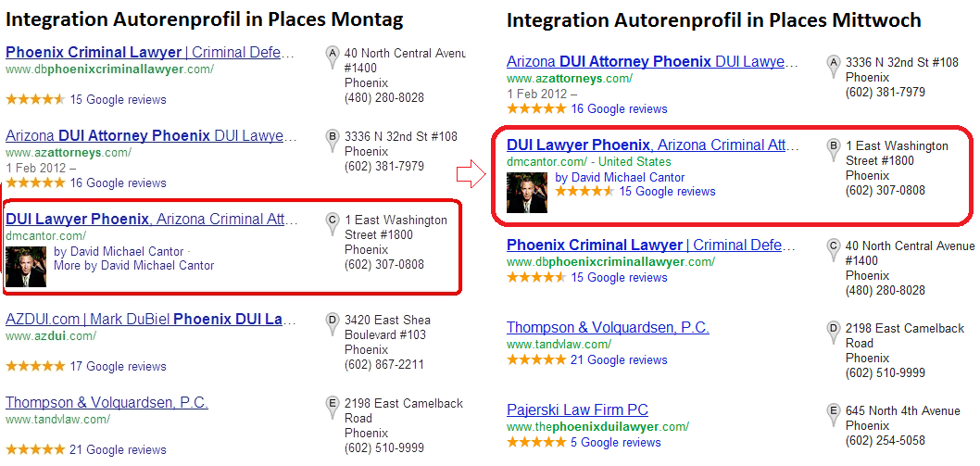The height and width of the screenshot is (466, 980).
Task: Click map pin A beside 3336 N 32nd St, Mittwoch
Action: click(833, 67)
